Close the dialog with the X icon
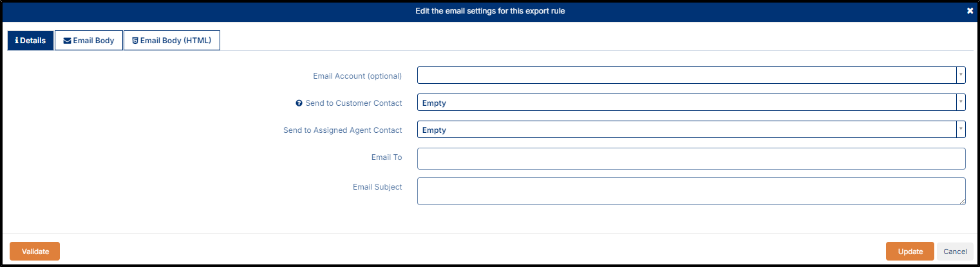Screen dimensions: 980x267 (970, 11)
